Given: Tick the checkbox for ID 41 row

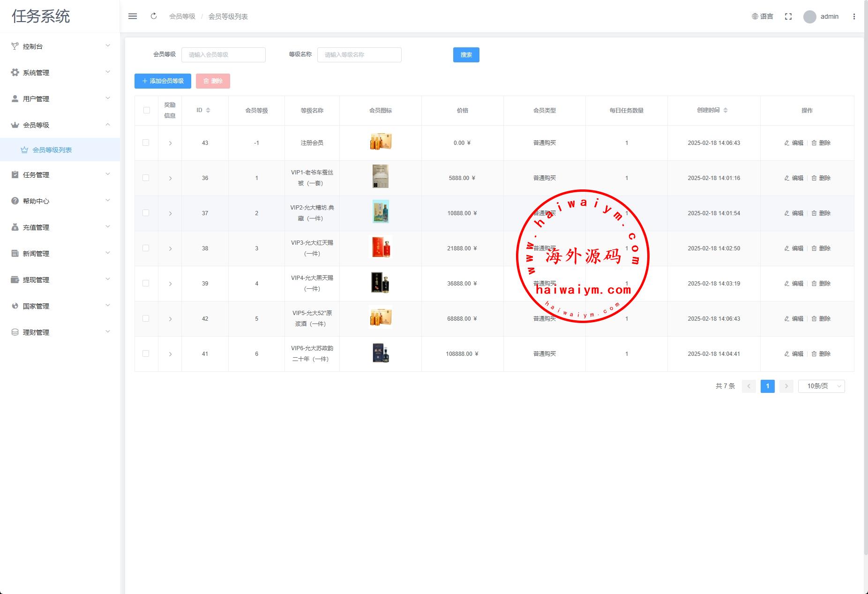Looking at the screenshot, I should 146,353.
